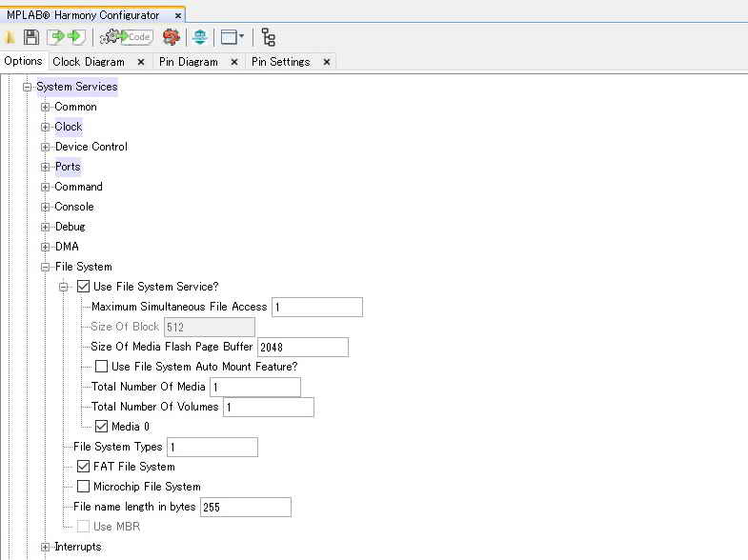Click the save configuration floppy icon
Viewport: 748px width, 560px height.
31,37
